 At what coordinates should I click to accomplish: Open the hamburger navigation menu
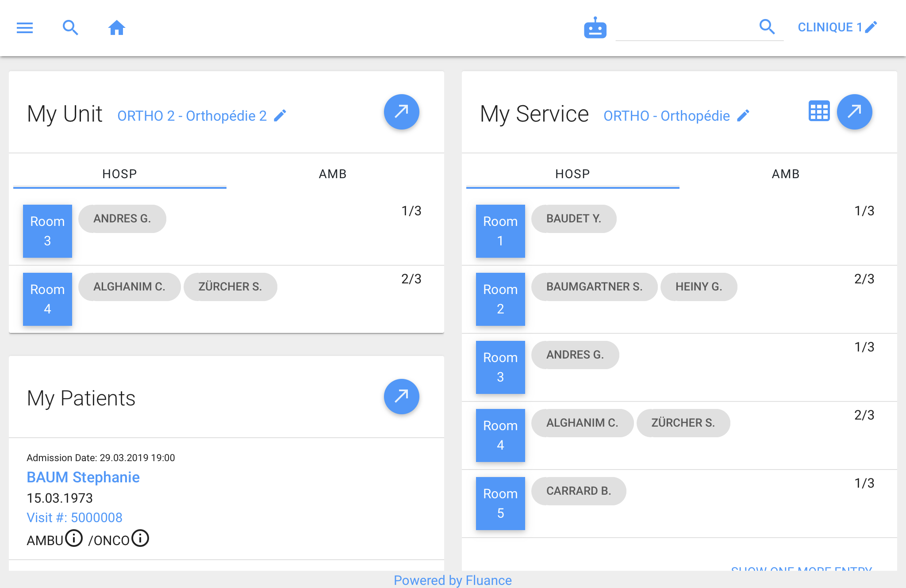(25, 28)
